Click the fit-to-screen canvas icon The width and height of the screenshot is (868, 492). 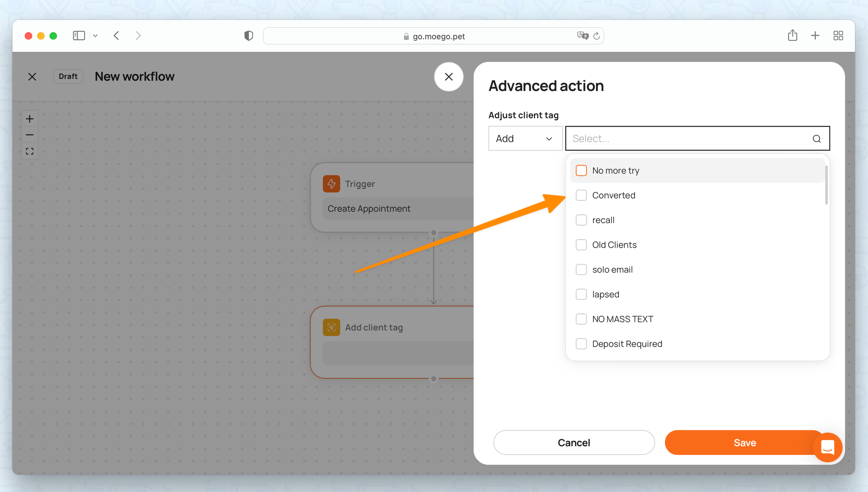pyautogui.click(x=30, y=151)
